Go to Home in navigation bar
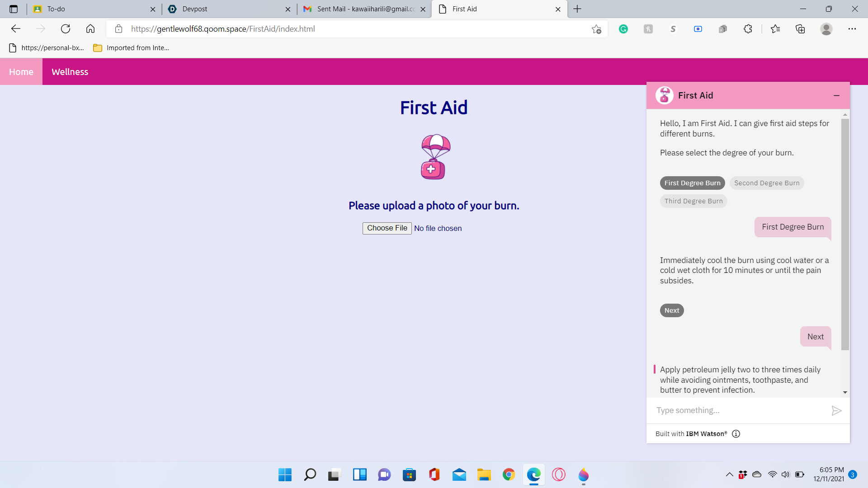The width and height of the screenshot is (868, 488). tap(21, 72)
